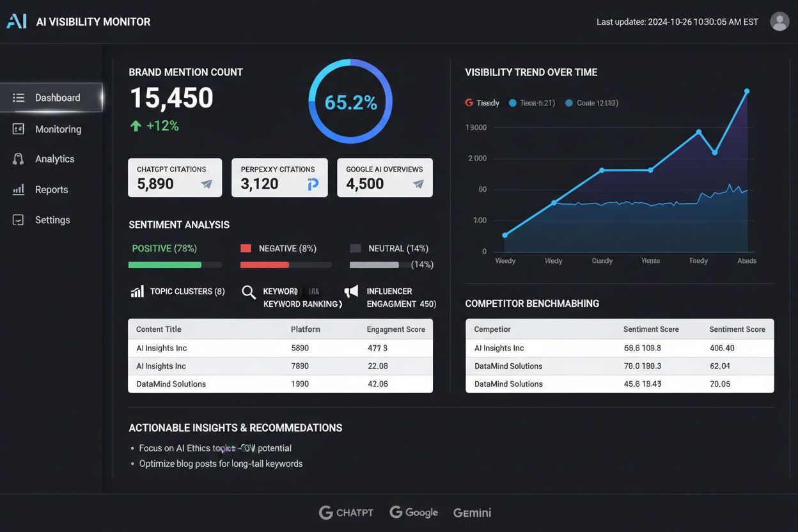
Task: Click the 65.2% circular progress ring
Action: pos(350,101)
